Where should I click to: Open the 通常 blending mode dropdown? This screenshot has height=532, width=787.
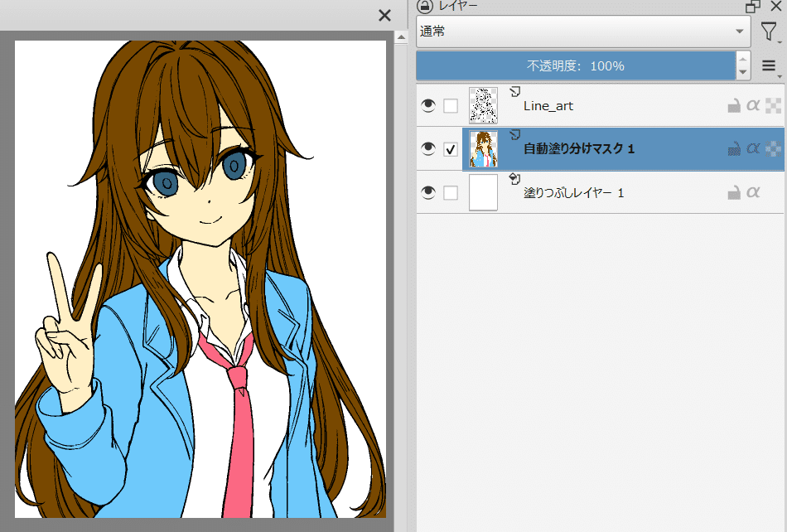[583, 31]
